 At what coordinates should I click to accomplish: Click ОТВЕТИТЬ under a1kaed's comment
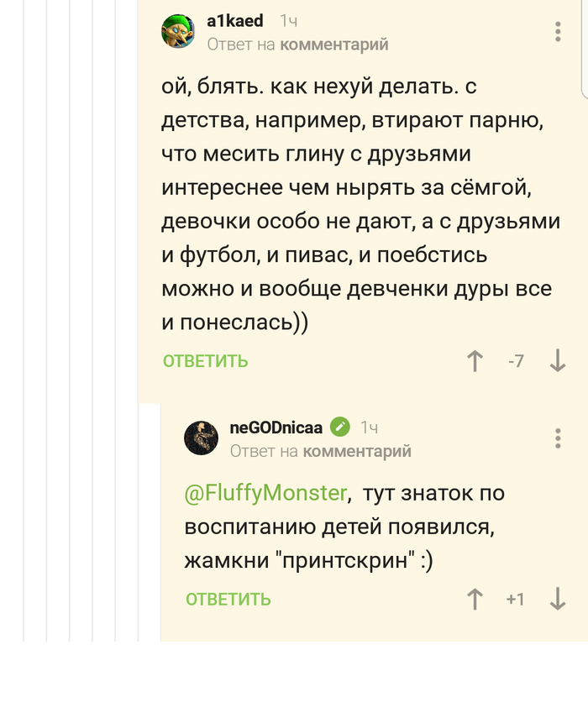[206, 361]
